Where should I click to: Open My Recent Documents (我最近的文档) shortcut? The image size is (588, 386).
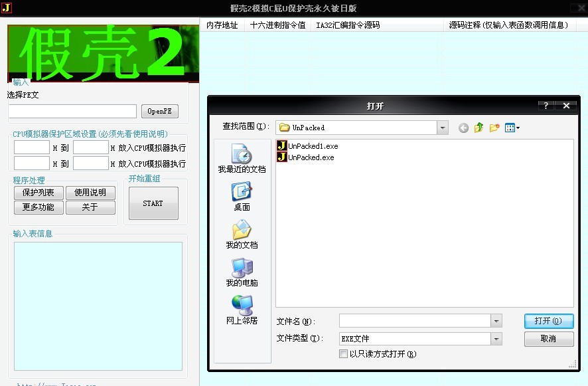[242, 157]
